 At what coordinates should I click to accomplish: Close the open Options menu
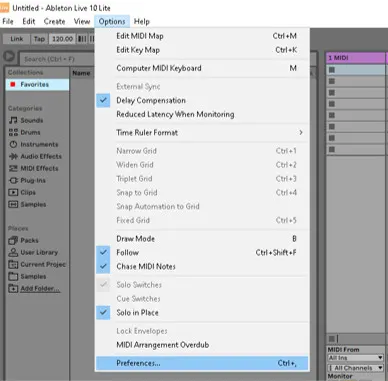112,22
